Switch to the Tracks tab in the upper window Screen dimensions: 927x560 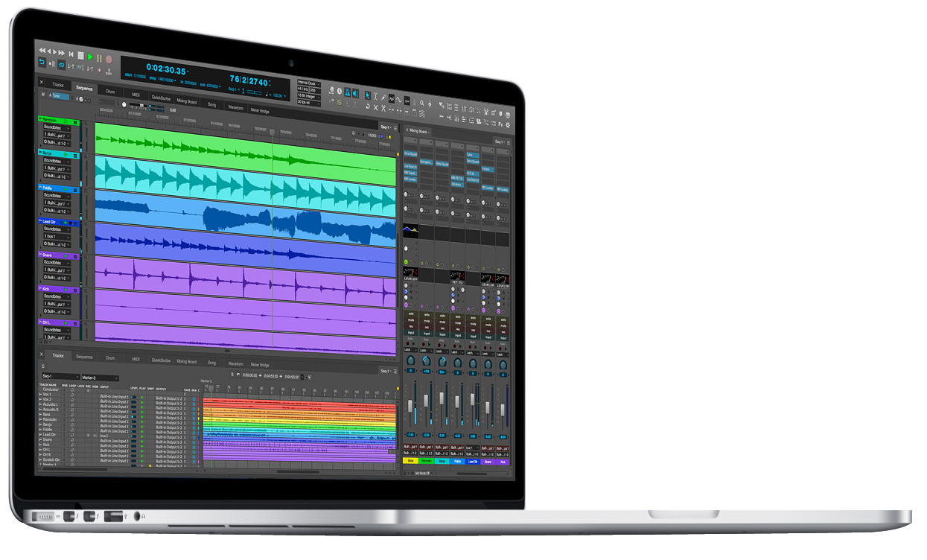click(58, 84)
